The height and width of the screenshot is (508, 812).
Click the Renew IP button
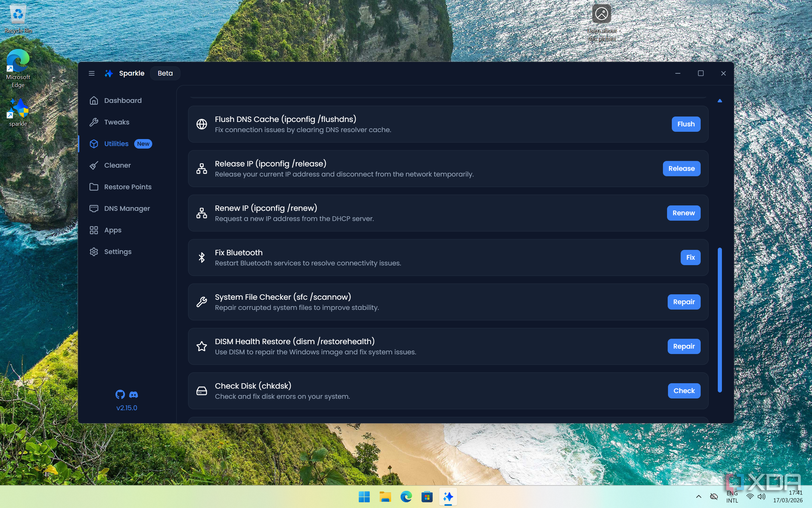(684, 213)
